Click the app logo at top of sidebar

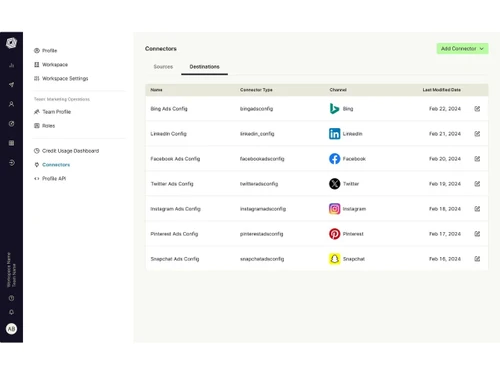[11, 43]
